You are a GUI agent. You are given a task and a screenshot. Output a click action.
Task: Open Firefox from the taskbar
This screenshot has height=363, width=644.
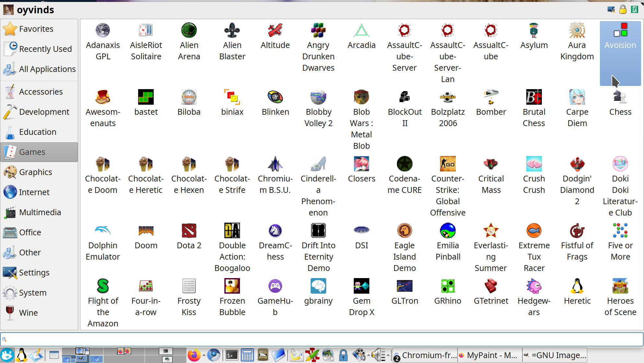[194, 355]
